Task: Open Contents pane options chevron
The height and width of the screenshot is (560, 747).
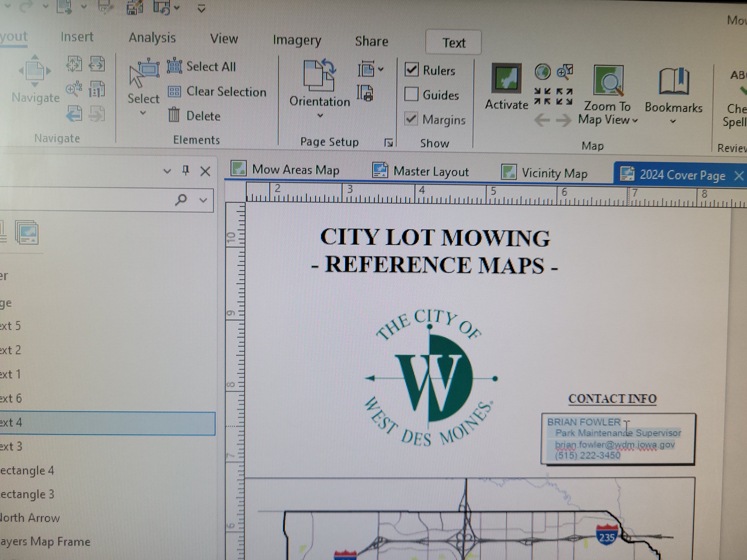Action: [x=167, y=171]
